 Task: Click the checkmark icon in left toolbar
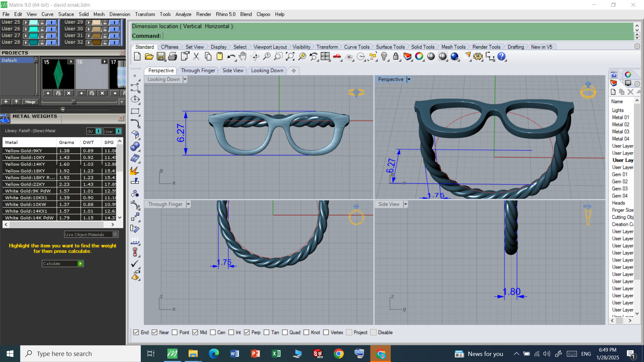135,264
